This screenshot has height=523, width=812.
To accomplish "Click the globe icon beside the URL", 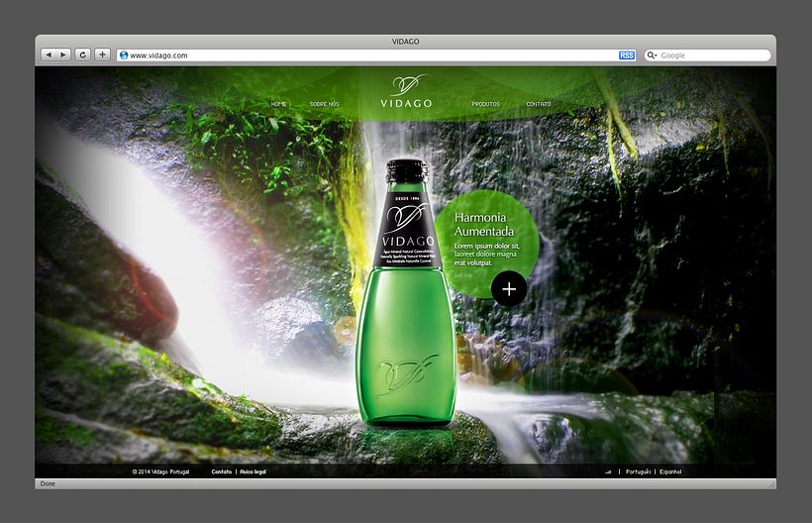I will click(124, 54).
